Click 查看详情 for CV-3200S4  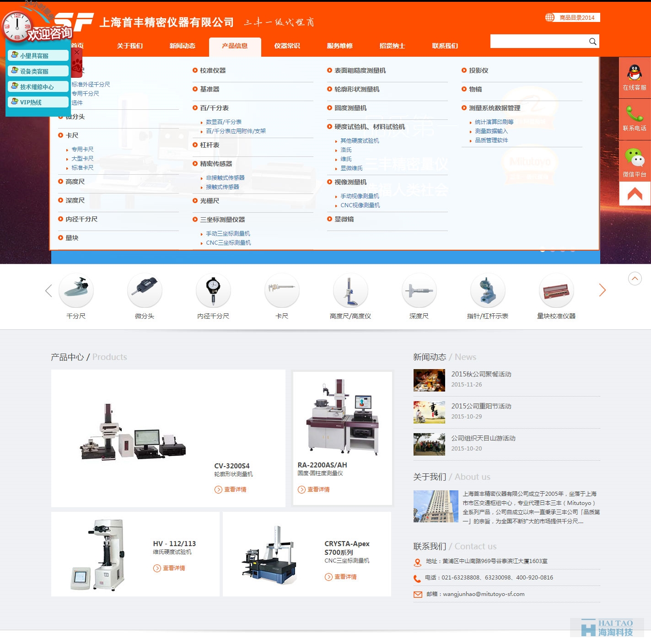[231, 489]
